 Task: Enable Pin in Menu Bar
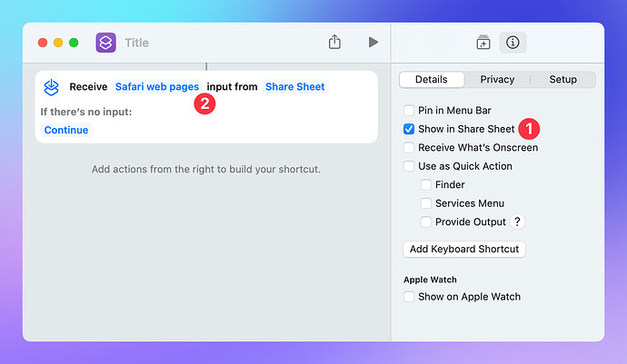(409, 111)
